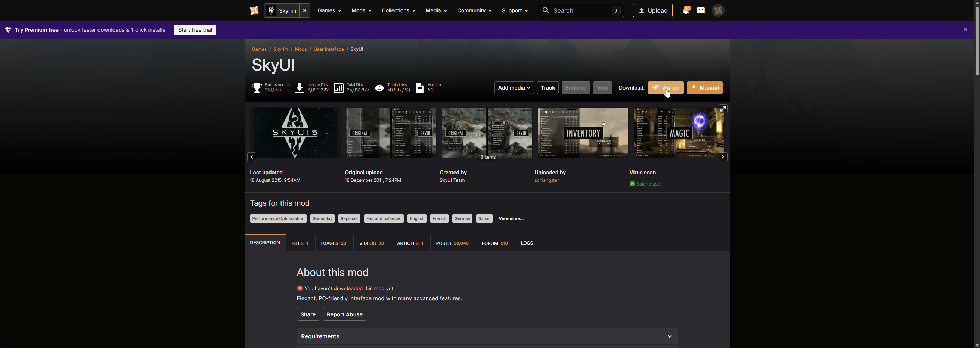This screenshot has height=348, width=980.
Task: Open the Support dropdown
Action: (x=515, y=11)
